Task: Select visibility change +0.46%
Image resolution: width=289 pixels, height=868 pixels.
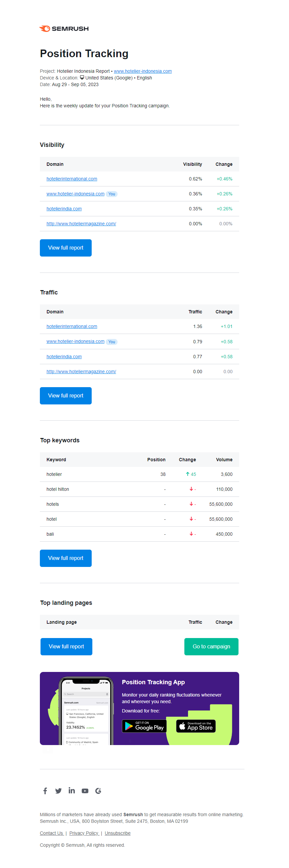Action: click(x=224, y=179)
